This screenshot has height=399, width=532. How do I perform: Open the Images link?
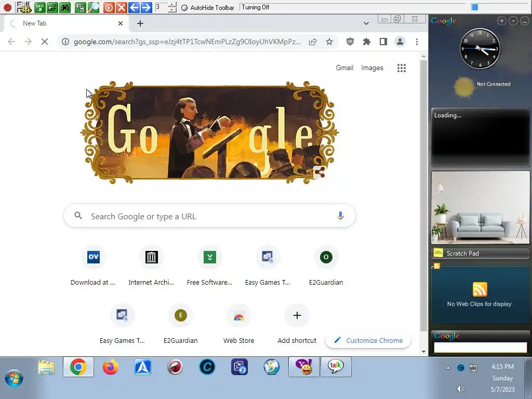[x=372, y=68]
